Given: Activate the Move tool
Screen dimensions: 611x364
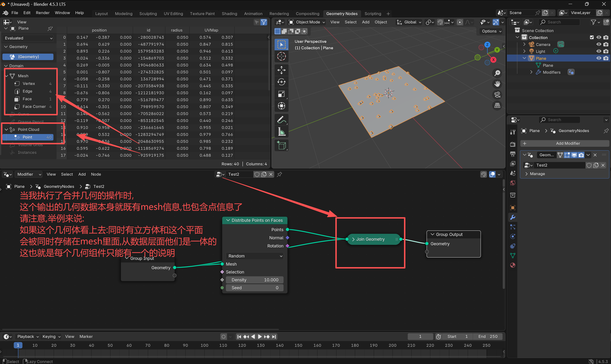Looking at the screenshot, I should coord(281,70).
